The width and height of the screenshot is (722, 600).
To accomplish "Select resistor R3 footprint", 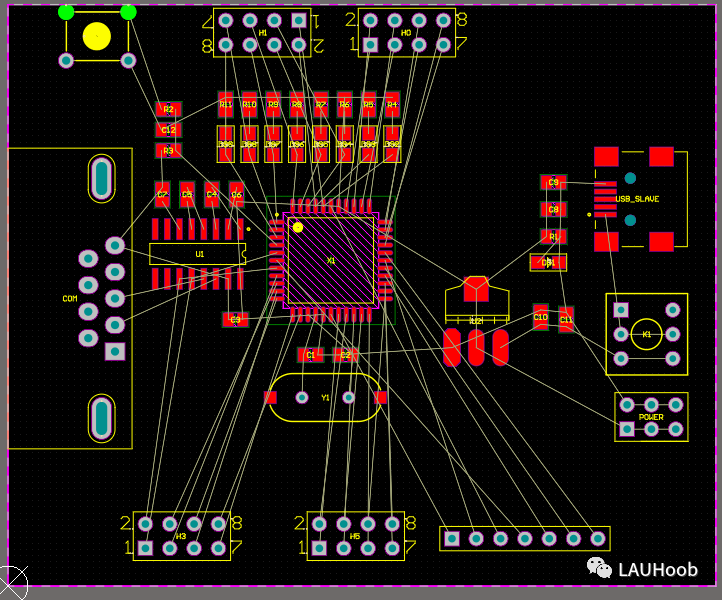I will coord(168,151).
